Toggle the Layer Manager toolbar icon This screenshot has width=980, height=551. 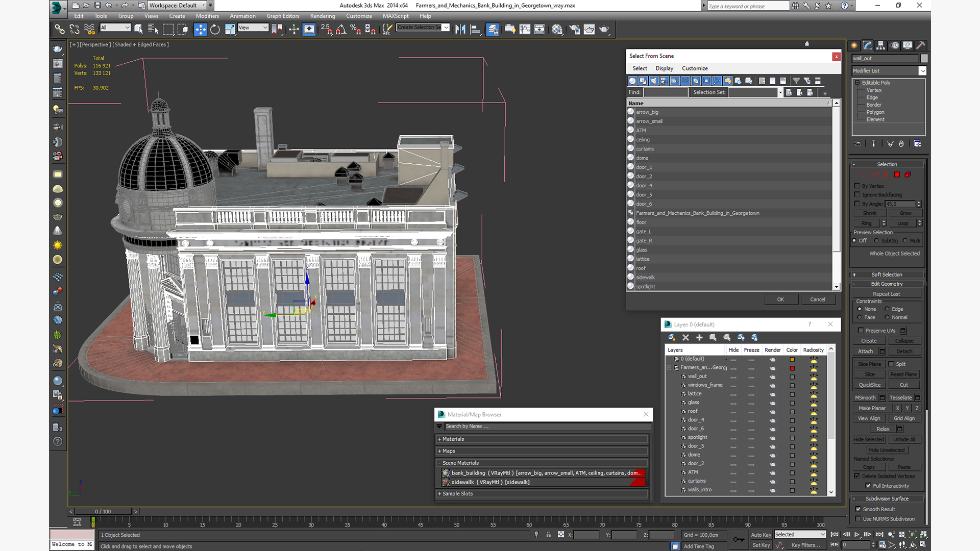click(493, 29)
